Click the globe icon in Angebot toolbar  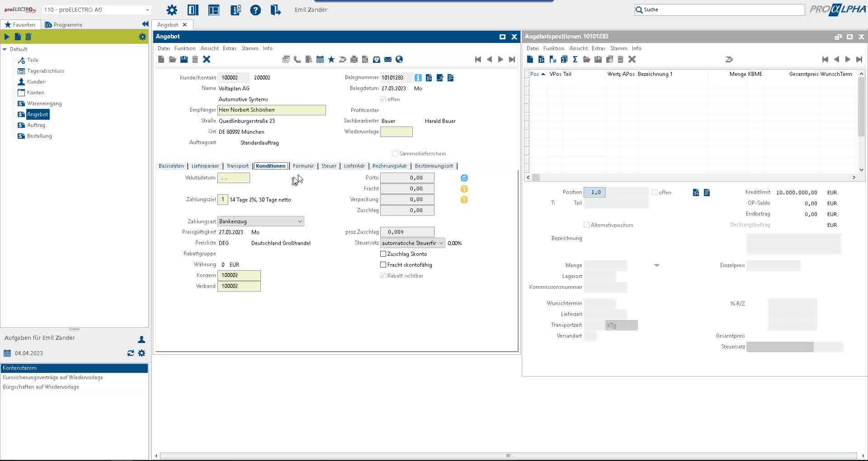coord(399,59)
